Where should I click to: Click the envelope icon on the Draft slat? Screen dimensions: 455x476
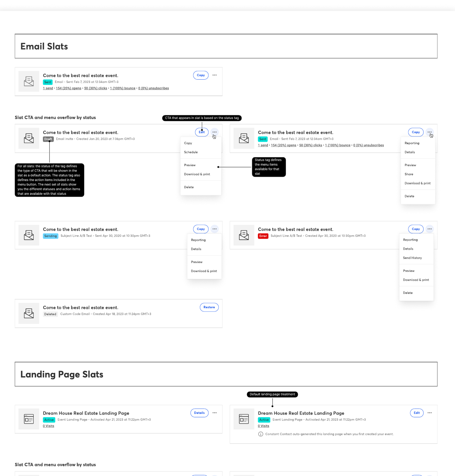(29, 138)
